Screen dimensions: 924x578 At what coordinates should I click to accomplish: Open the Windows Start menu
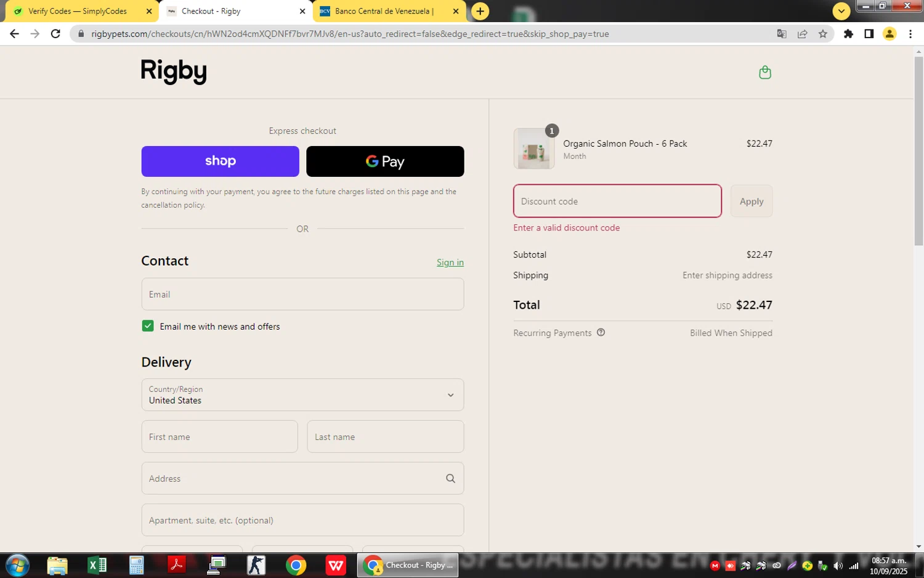pos(17,565)
